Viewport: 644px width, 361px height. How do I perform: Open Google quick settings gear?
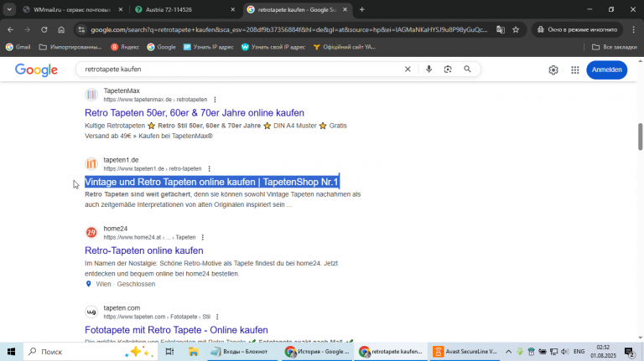click(553, 70)
